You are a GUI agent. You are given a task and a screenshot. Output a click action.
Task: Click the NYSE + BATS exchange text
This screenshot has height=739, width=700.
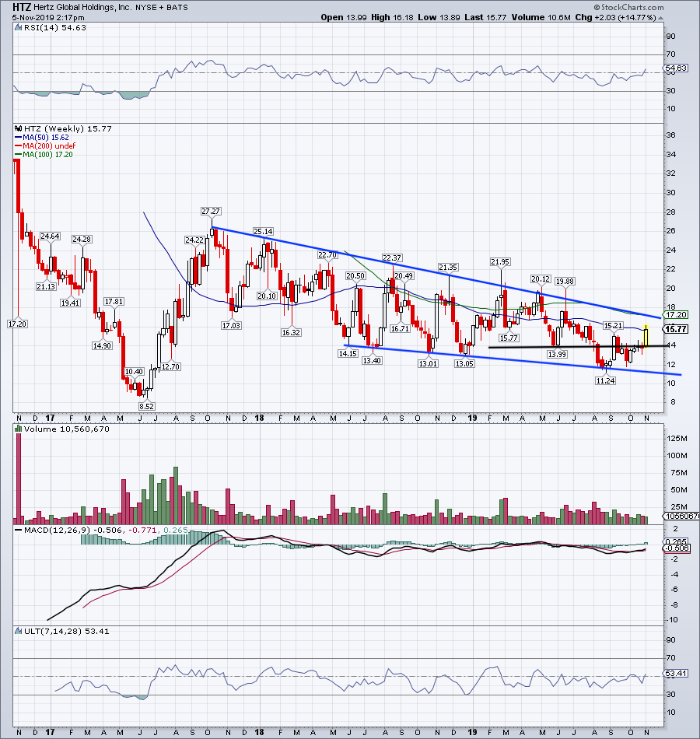click(x=162, y=7)
